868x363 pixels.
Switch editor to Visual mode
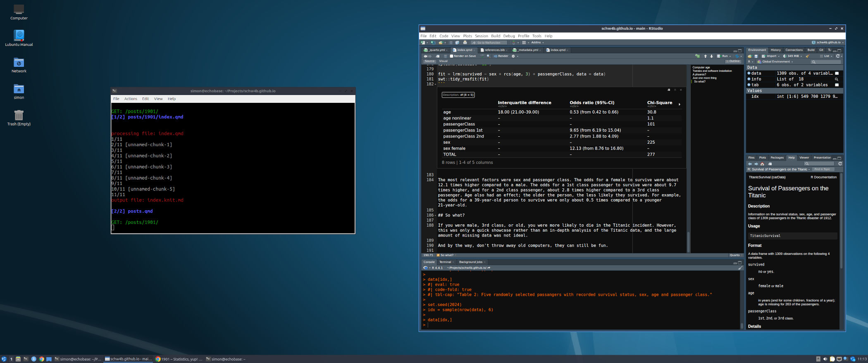pyautogui.click(x=443, y=61)
